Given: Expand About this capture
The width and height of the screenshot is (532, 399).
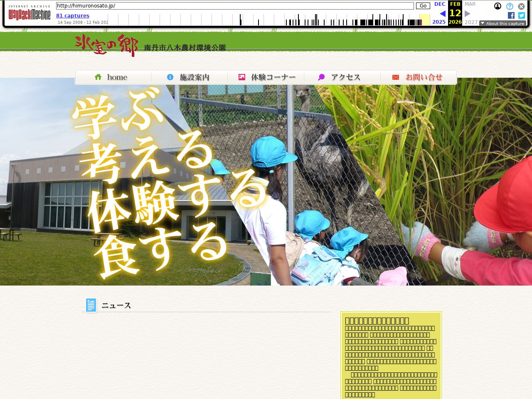Looking at the screenshot, I should [502, 23].
